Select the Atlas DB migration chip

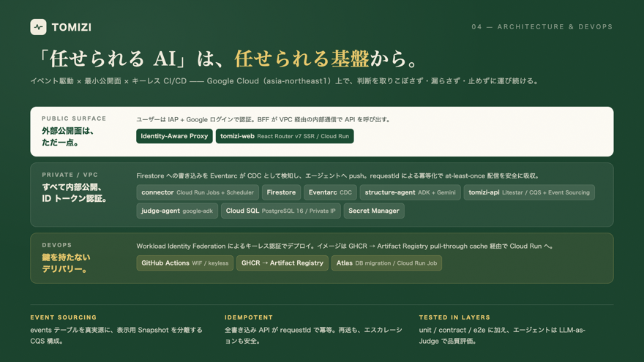click(386, 263)
